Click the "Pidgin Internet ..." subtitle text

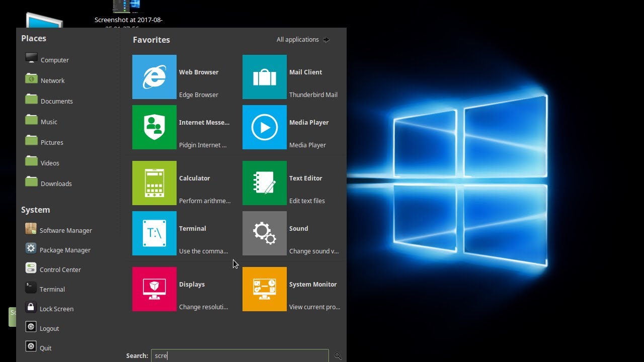(203, 145)
